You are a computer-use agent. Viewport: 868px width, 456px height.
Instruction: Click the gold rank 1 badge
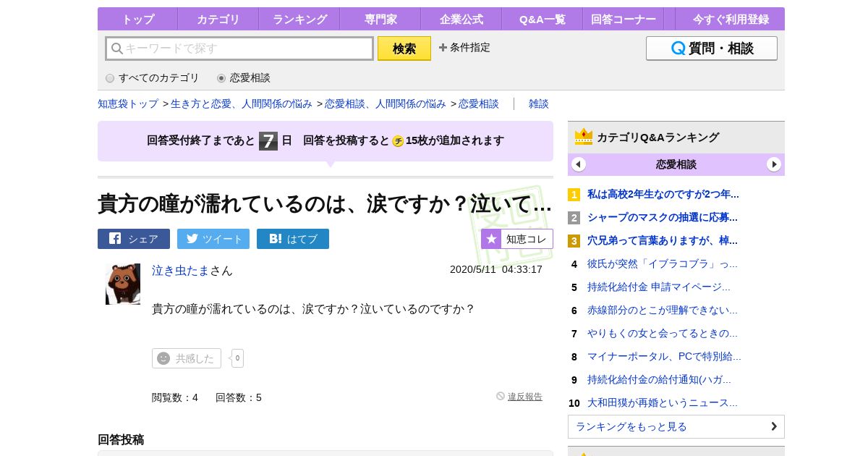click(574, 195)
